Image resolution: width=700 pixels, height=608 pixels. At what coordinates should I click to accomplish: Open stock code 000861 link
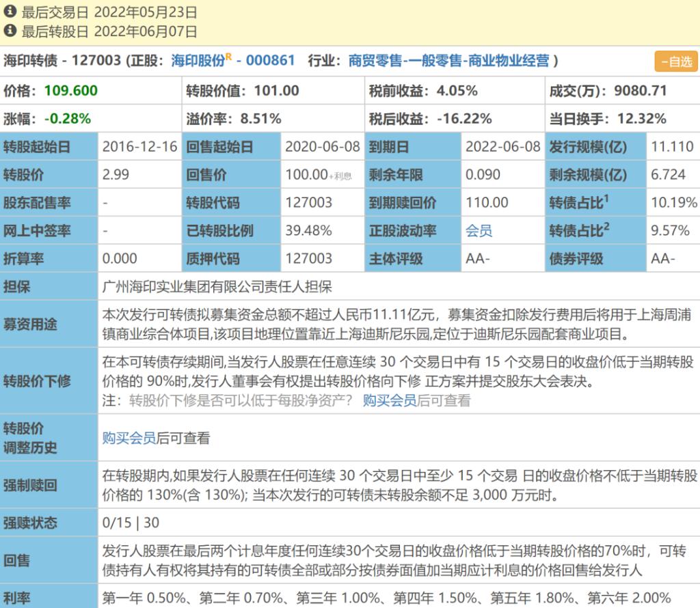coord(270,61)
